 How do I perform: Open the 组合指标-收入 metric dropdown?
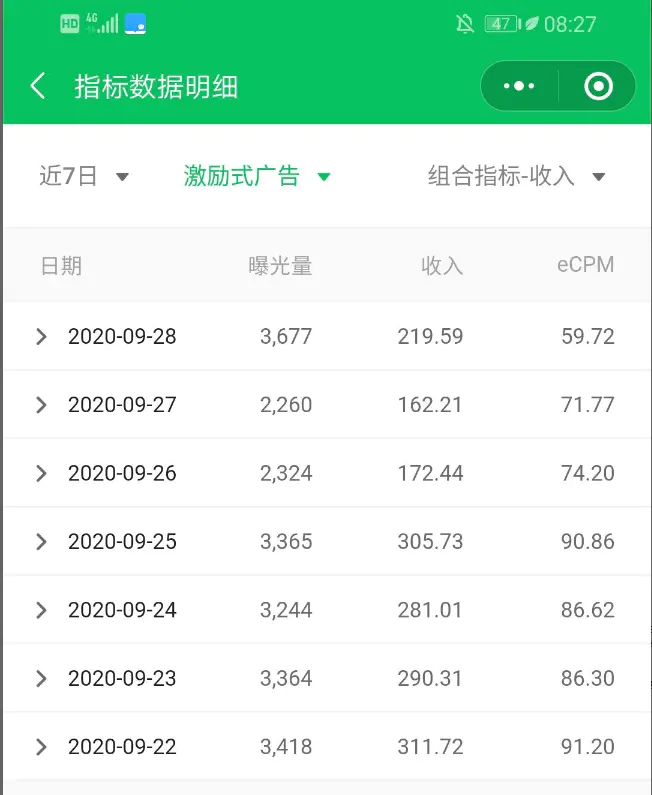click(517, 176)
